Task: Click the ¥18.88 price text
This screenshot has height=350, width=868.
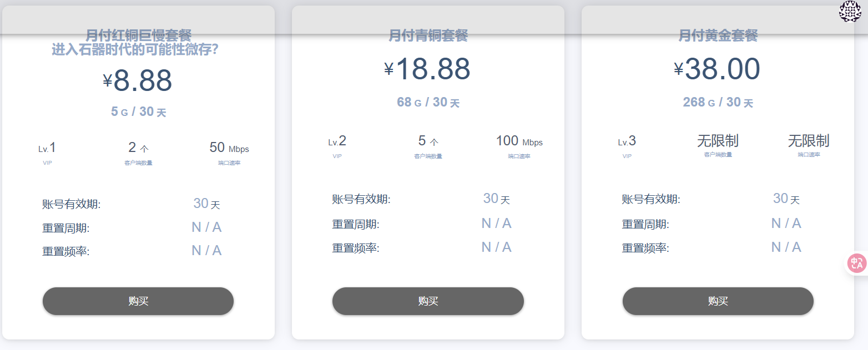Action: (x=427, y=69)
